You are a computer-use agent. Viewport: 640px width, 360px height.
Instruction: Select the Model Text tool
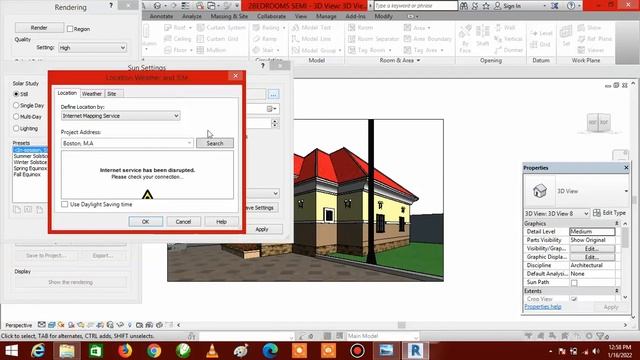(311, 28)
